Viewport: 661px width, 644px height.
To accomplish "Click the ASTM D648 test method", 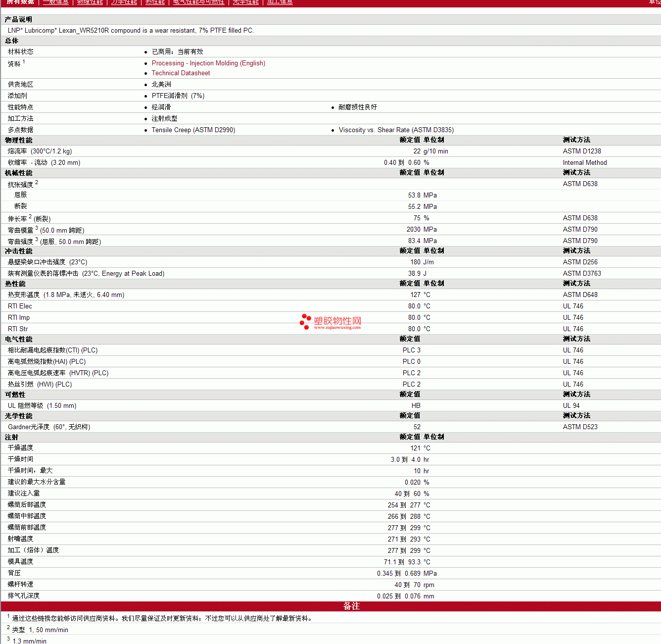I will click(x=580, y=295).
